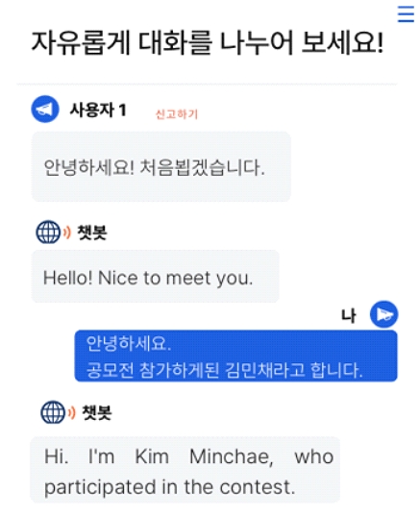Select the Kim Minchae translation bubble
420x516 pixels.
pos(185,470)
